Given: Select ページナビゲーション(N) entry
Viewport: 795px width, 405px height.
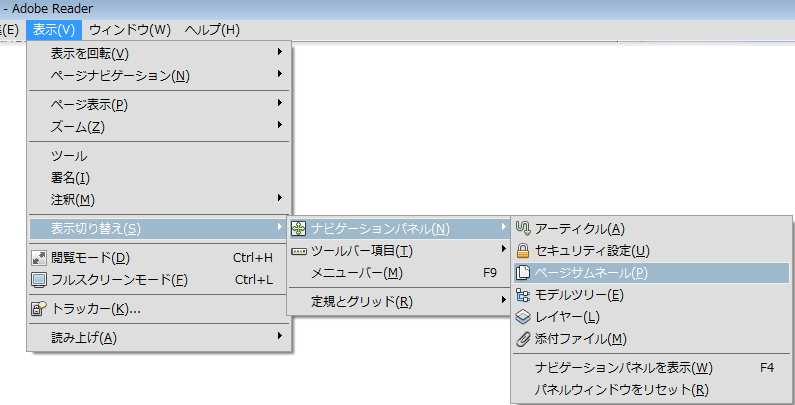Looking at the screenshot, I should 159,76.
